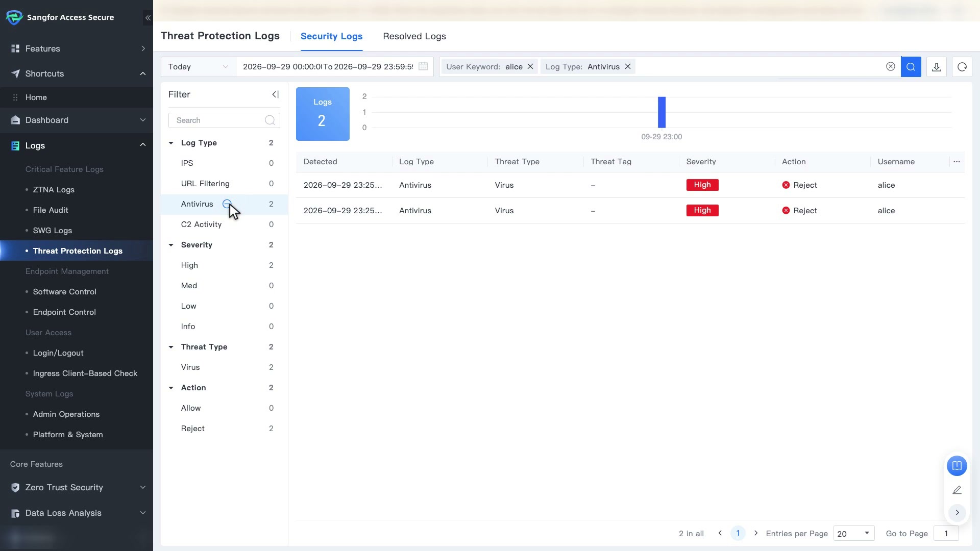Open column settings ellipsis in table header
This screenshot has width=980, height=551.
coord(957,162)
